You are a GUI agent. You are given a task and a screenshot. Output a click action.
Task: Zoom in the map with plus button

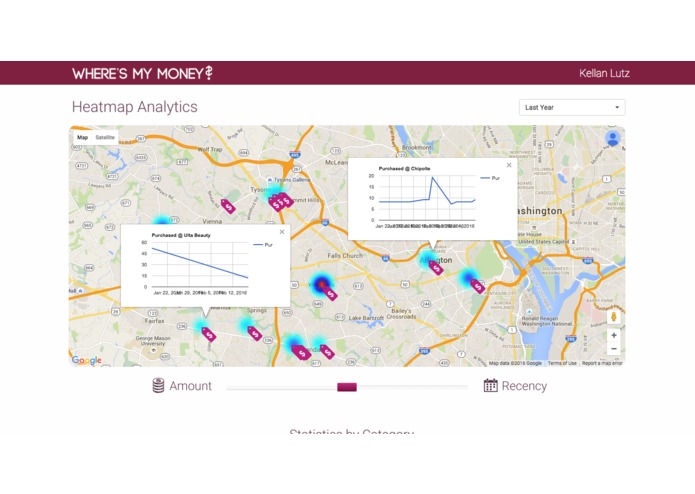(613, 335)
